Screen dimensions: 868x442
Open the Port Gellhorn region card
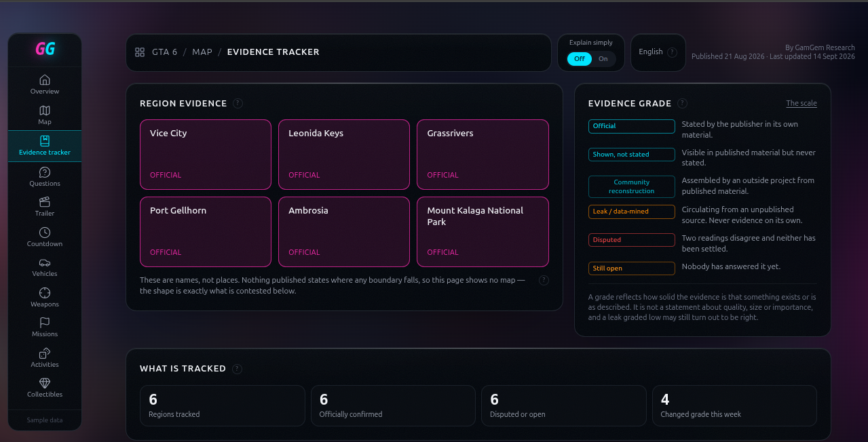206,232
